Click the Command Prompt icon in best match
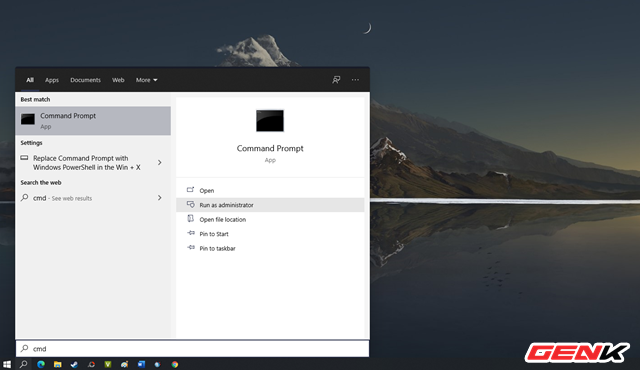 (x=28, y=119)
